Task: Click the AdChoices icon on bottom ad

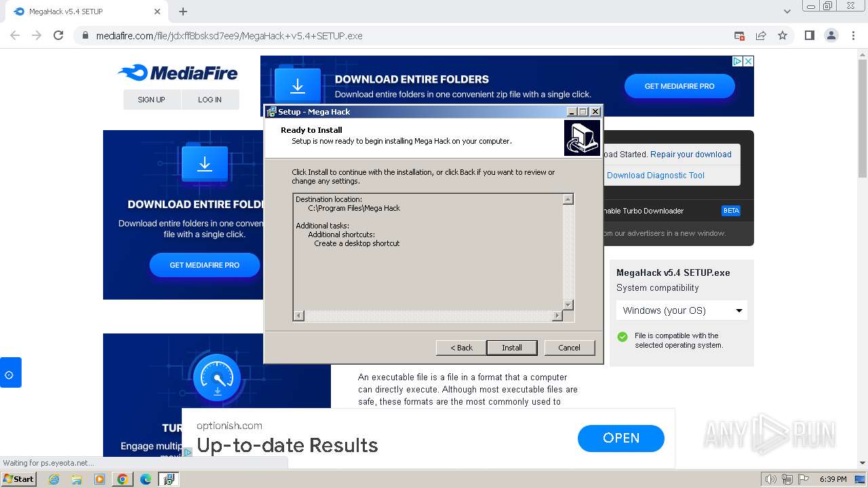Action: click(188, 452)
